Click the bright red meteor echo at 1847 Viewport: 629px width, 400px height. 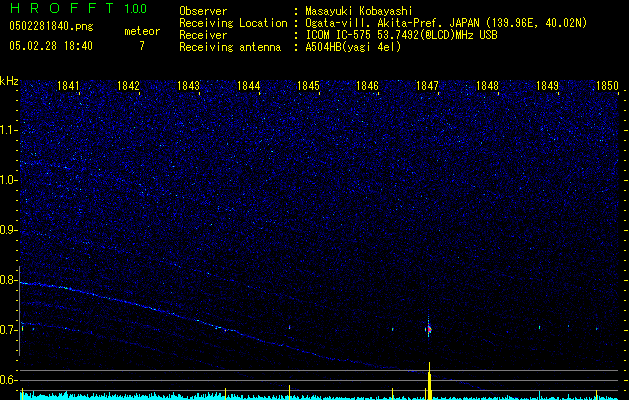[429, 329]
